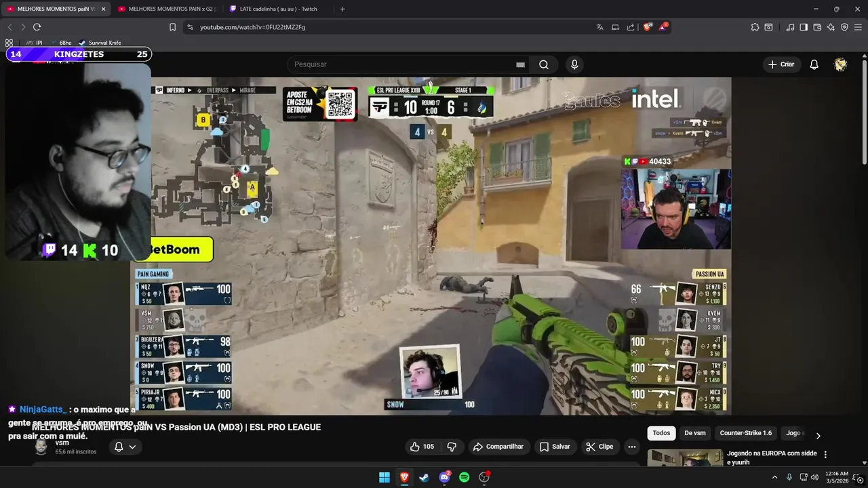Select the De vsm filter chip

point(695,433)
